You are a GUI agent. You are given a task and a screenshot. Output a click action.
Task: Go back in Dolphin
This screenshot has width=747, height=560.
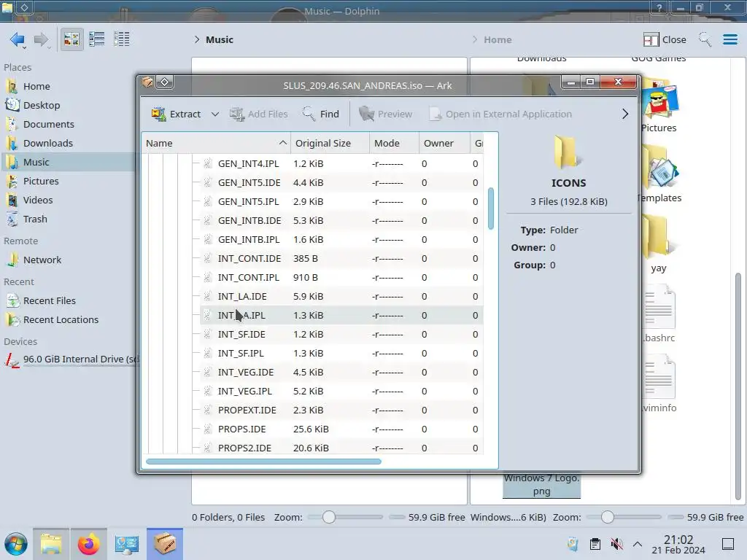(x=18, y=39)
